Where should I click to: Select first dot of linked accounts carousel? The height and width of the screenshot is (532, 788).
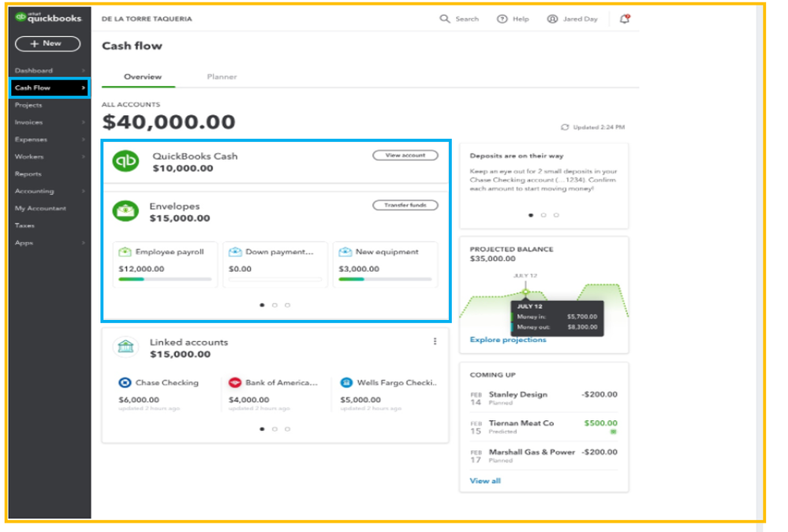tap(262, 429)
